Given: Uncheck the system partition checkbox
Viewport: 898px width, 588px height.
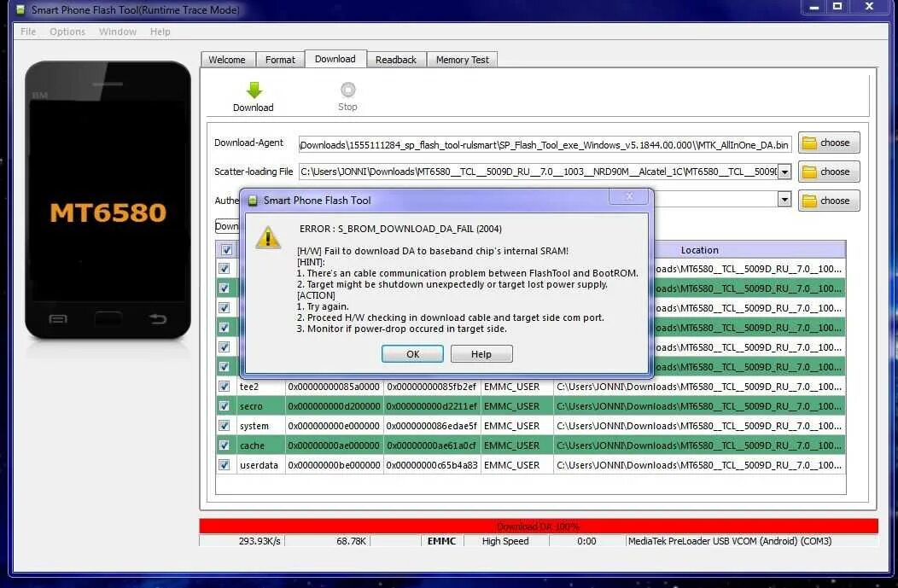Looking at the screenshot, I should point(224,425).
